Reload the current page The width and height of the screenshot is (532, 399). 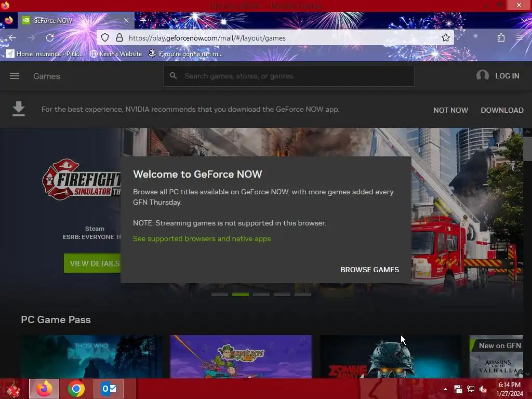(50, 37)
